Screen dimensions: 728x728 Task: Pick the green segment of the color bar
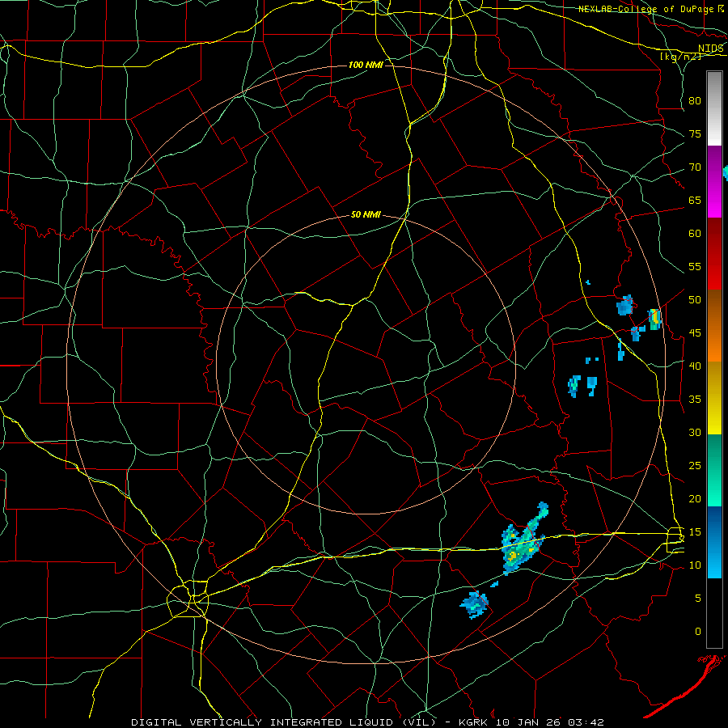point(714,470)
